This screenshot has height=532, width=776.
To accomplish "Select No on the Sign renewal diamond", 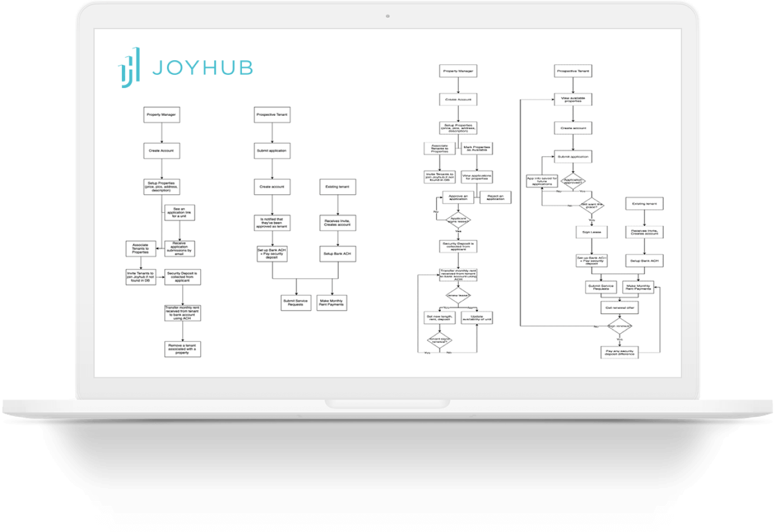I will 596,326.
